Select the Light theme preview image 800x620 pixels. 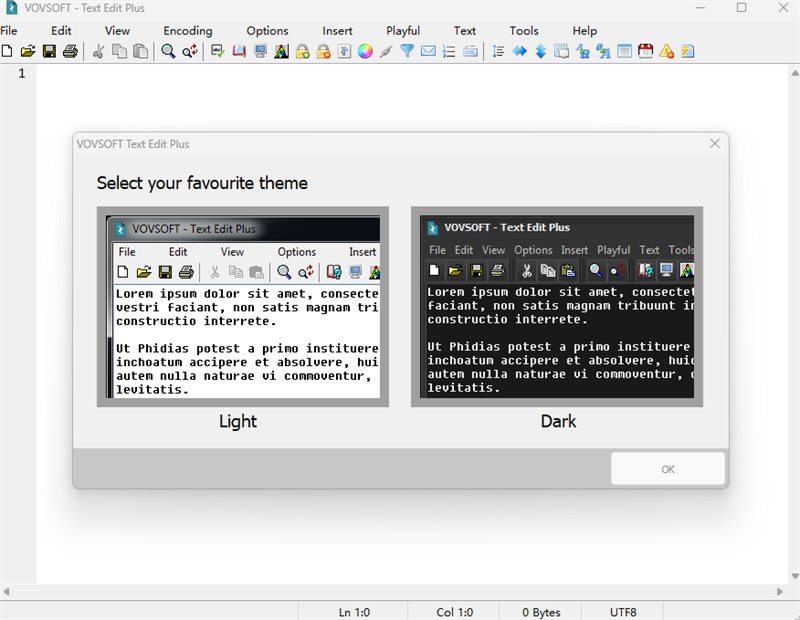pyautogui.click(x=243, y=307)
